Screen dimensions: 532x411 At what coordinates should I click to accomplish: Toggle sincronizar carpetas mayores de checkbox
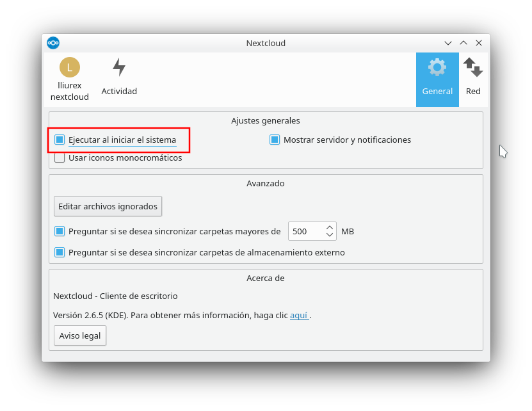click(x=60, y=231)
